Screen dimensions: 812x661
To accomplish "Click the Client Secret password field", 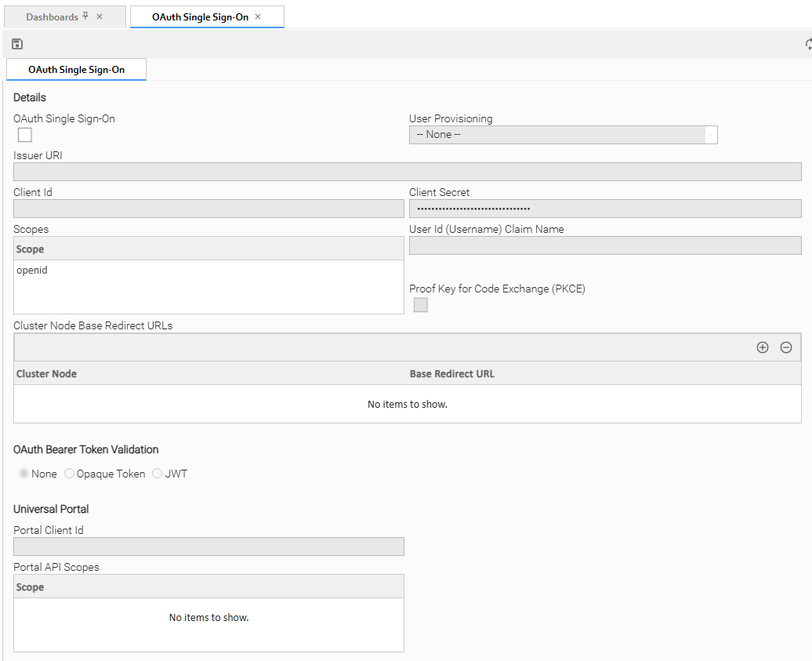I will 604,209.
